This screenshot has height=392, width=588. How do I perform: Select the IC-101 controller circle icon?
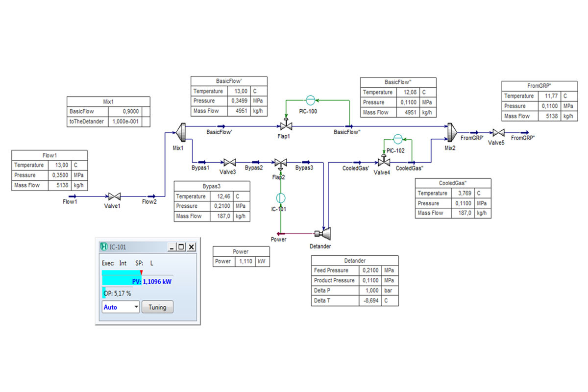click(280, 197)
